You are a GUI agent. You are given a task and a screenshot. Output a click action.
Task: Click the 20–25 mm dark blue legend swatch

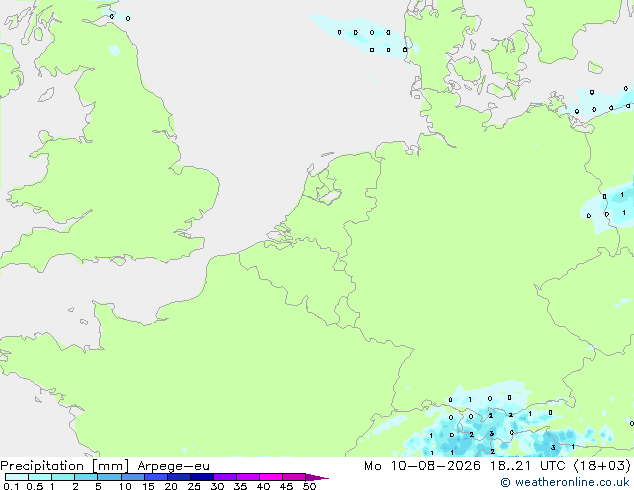179,477
